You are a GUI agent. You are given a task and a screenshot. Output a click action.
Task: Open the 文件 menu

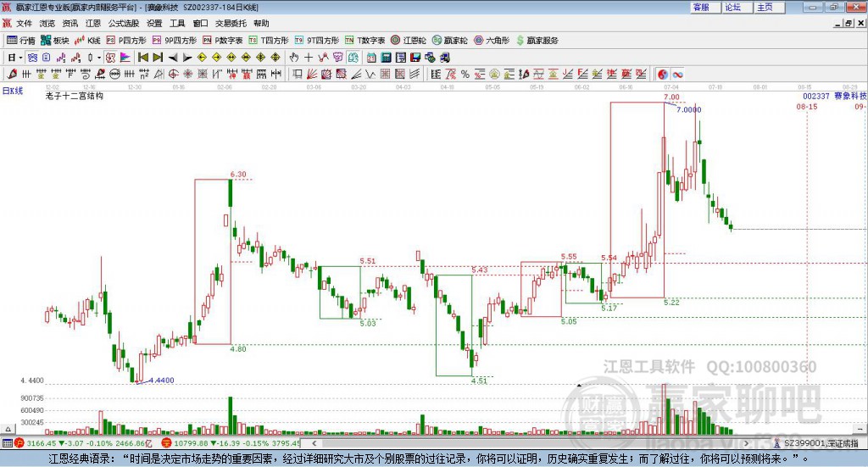click(x=24, y=23)
